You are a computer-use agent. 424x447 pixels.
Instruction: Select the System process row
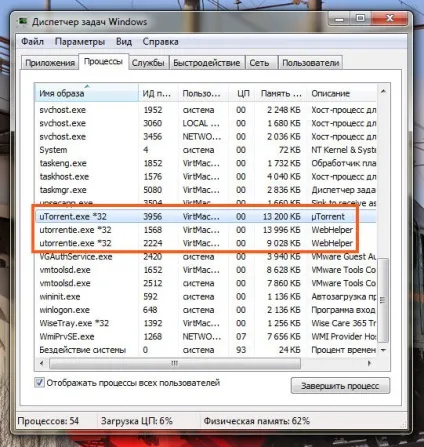[206, 150]
